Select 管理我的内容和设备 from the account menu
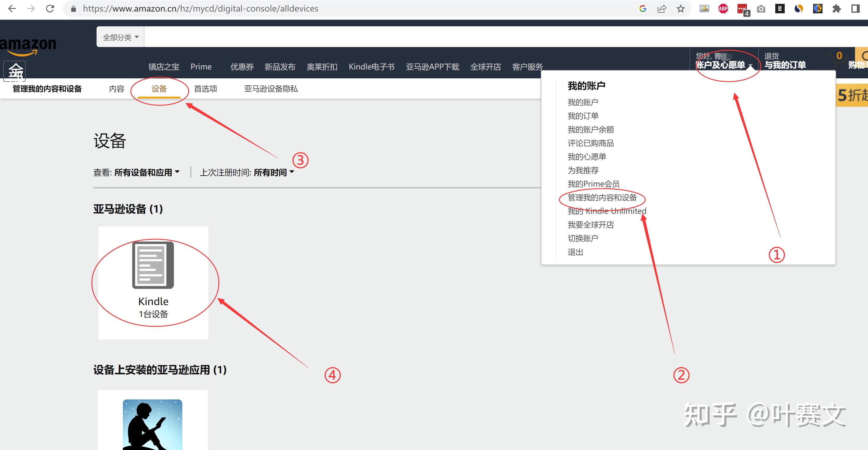The height and width of the screenshot is (450, 868). (602, 197)
